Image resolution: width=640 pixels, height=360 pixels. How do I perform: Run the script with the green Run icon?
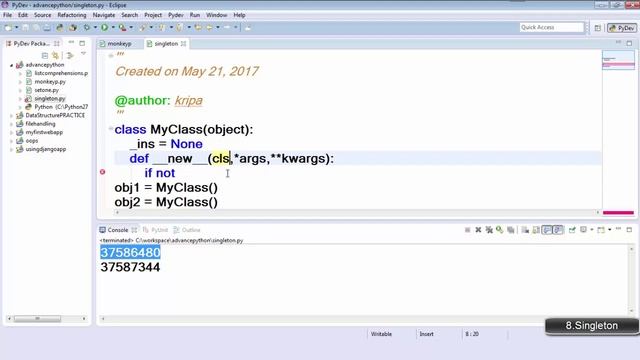[x=104, y=27]
